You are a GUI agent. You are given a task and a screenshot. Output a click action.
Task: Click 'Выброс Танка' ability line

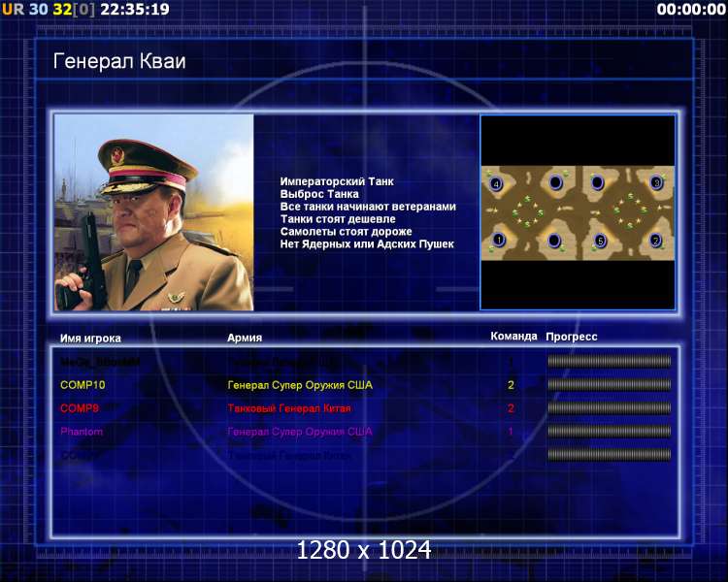click(x=319, y=194)
